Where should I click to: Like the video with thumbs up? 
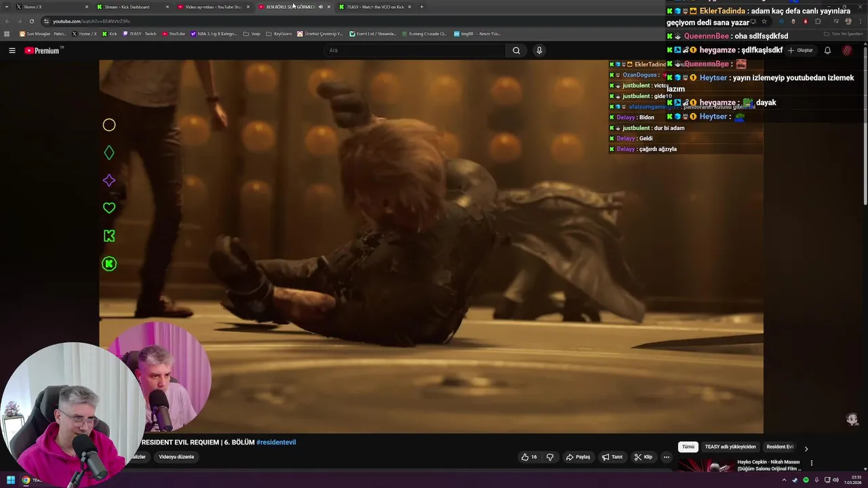529,457
